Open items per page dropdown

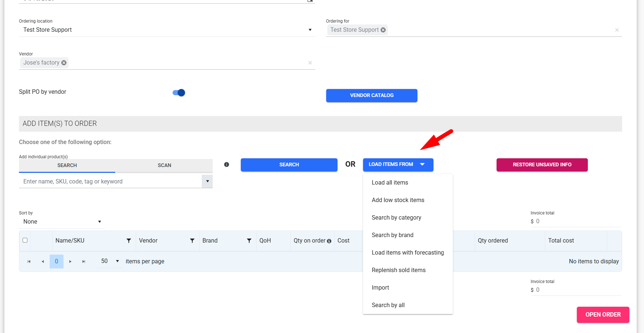[x=117, y=261]
